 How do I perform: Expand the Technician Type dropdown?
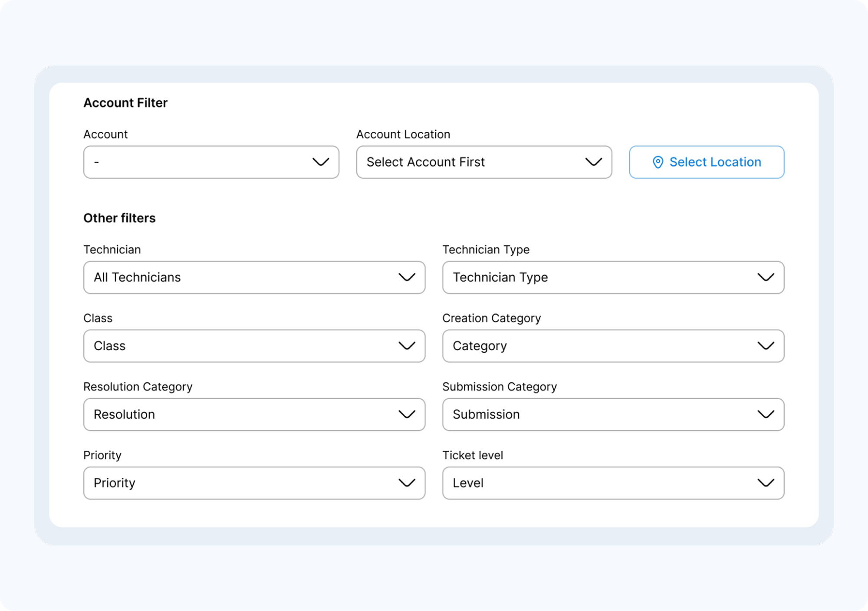(x=613, y=277)
